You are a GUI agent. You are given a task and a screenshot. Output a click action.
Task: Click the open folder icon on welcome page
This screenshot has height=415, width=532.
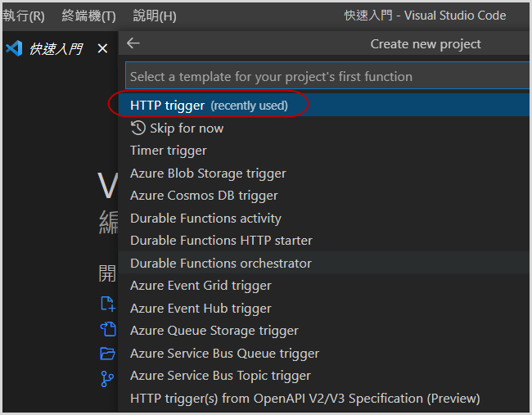click(107, 354)
